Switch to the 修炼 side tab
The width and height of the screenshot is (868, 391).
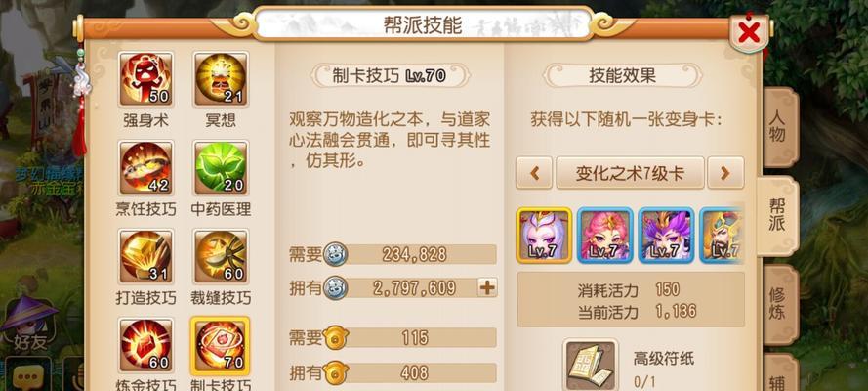(778, 303)
